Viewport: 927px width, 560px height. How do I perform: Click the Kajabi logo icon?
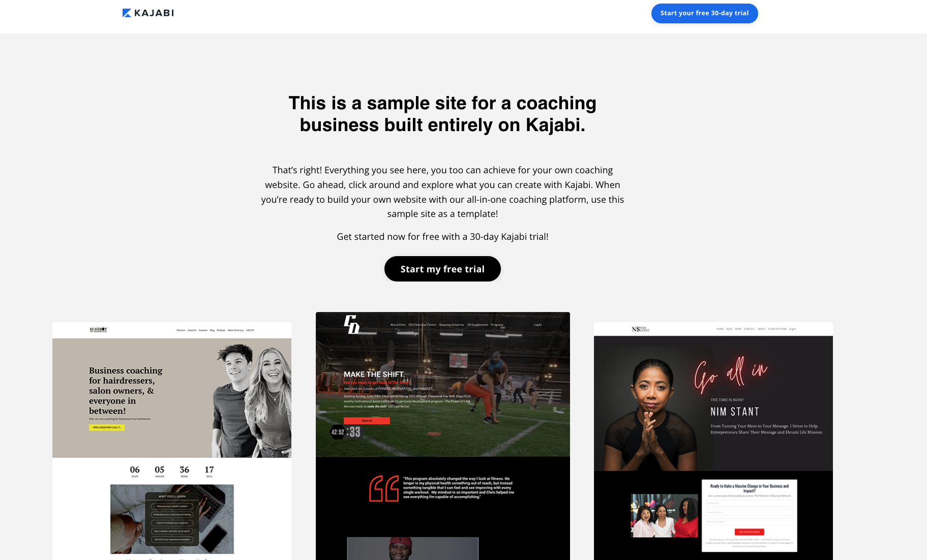tap(127, 13)
